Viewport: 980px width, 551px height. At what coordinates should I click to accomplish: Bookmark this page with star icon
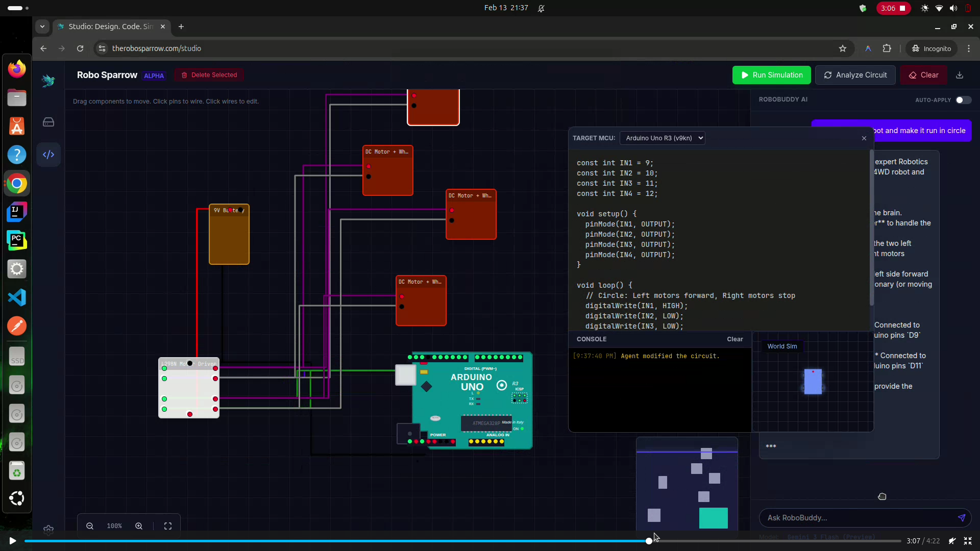[843, 48]
